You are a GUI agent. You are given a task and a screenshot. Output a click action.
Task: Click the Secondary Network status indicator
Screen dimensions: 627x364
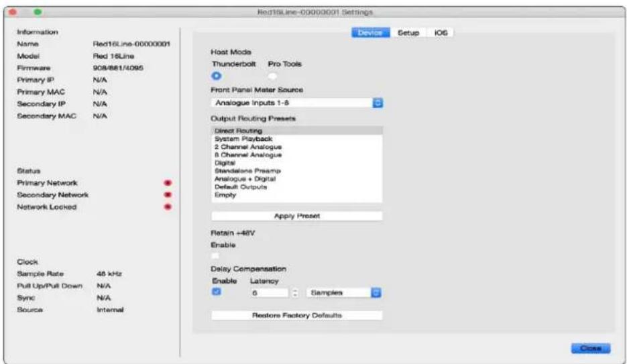pos(168,195)
